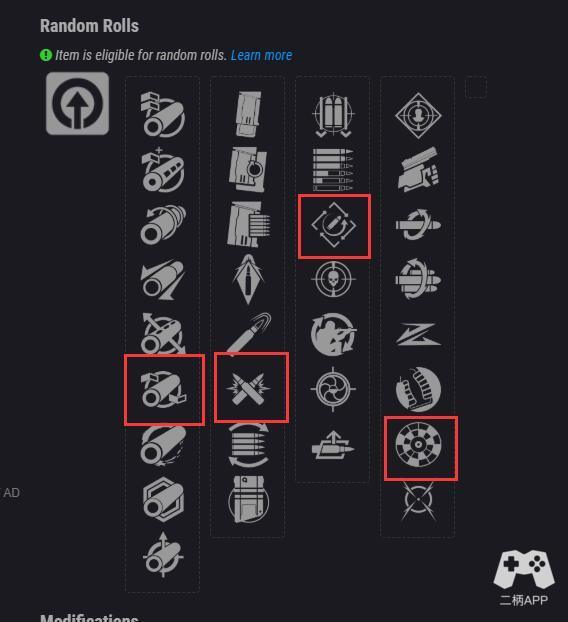The width and height of the screenshot is (568, 622).
Task: Select the top extended magazine perk icon
Action: tap(248, 114)
